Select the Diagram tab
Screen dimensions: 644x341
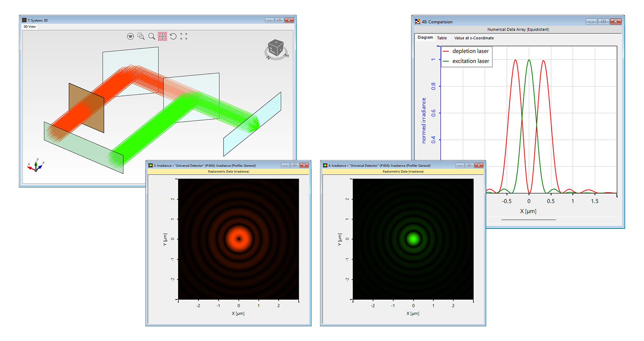pos(425,38)
